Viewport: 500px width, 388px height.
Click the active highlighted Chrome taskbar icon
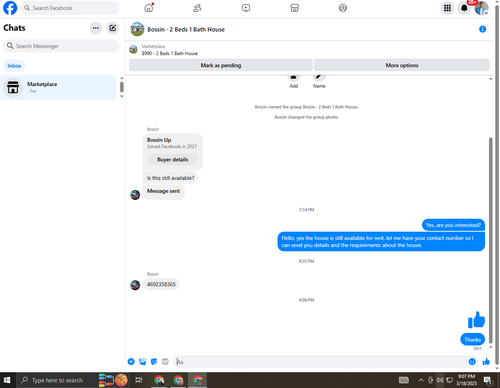click(198, 380)
